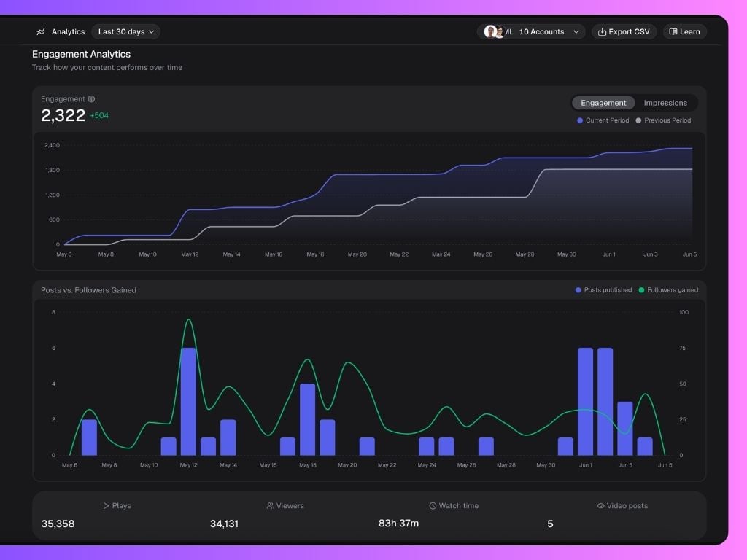Switch to the Engagement tab
Viewport: 747px width, 560px height.
click(x=603, y=103)
